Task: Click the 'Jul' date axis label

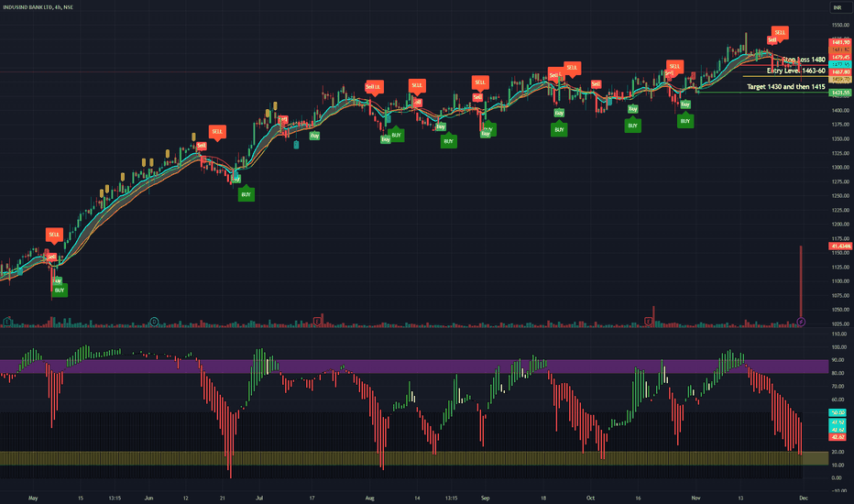Action: click(259, 498)
